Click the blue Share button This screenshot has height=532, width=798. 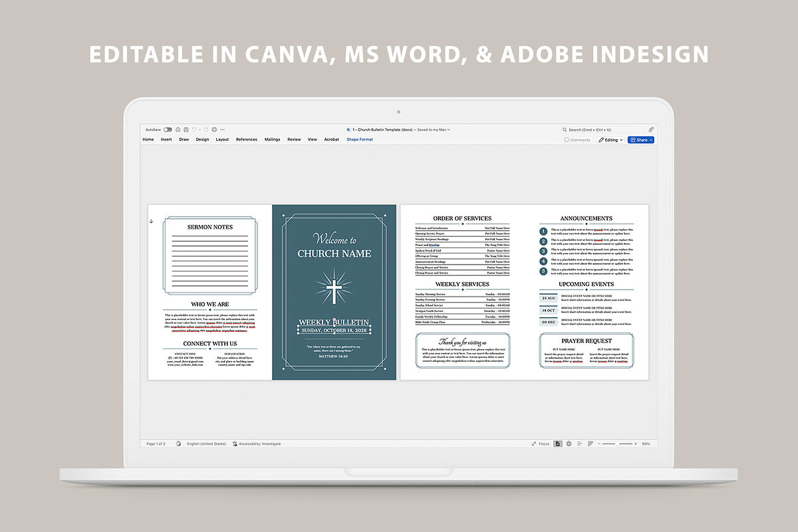(x=641, y=140)
